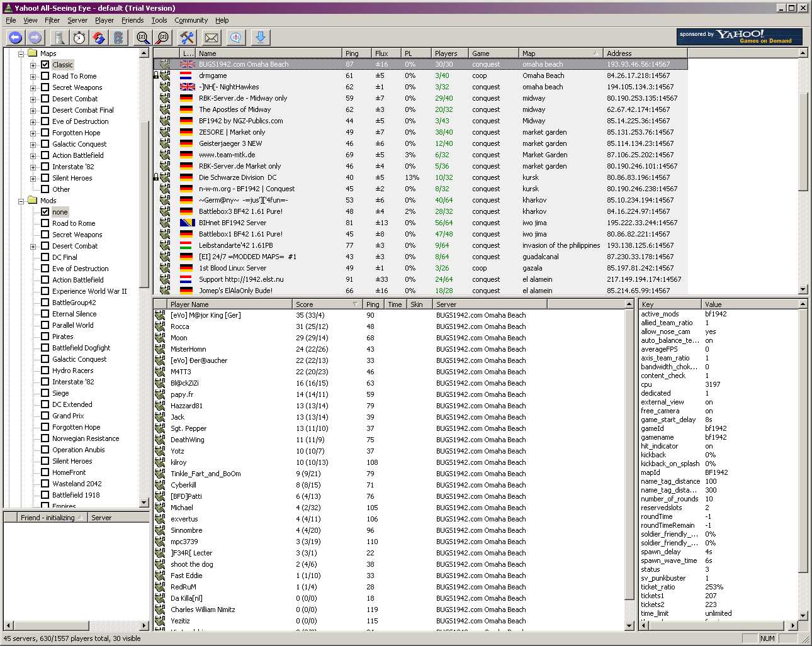The image size is (812, 646).
Task: Expand the Interstate '82 maps node
Action: coord(33,167)
